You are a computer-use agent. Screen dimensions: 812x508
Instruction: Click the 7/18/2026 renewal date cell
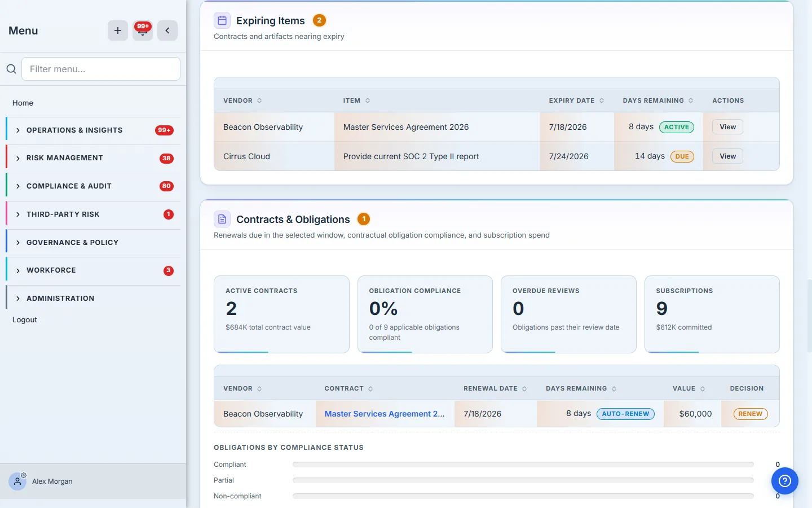click(x=496, y=414)
